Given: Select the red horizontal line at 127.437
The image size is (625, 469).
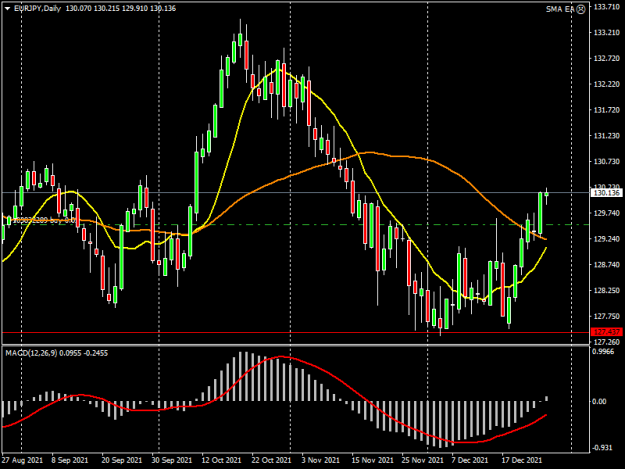Looking at the screenshot, I should point(295,332).
